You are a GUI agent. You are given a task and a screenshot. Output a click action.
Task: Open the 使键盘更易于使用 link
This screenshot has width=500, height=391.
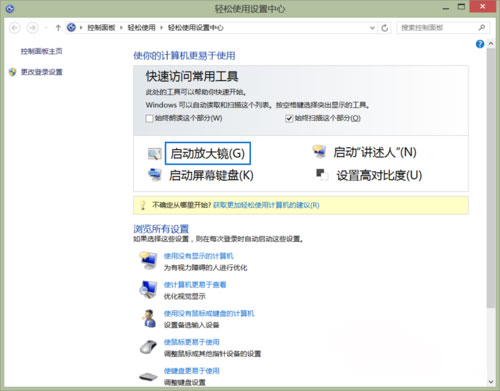(x=192, y=371)
